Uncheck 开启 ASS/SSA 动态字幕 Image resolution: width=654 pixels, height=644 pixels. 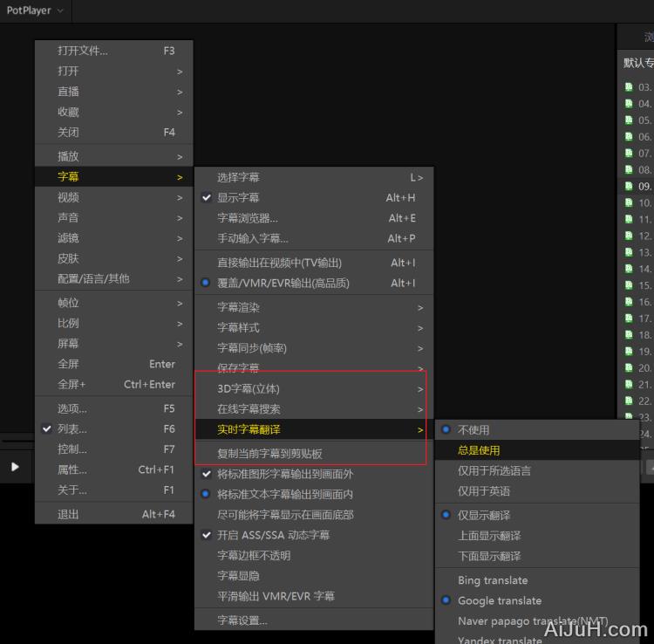click(x=273, y=535)
